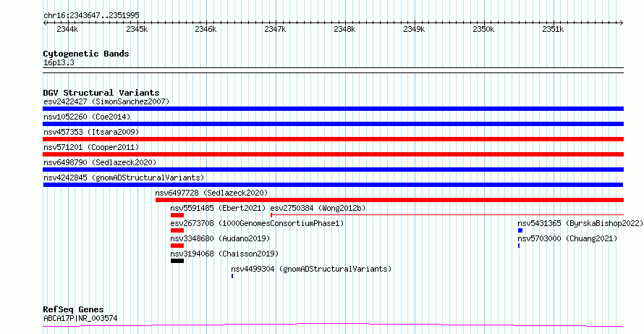The height and width of the screenshot is (334, 644).
Task: Open nsv5431365 (ByrskaBishop2022) label
Action: [580, 223]
